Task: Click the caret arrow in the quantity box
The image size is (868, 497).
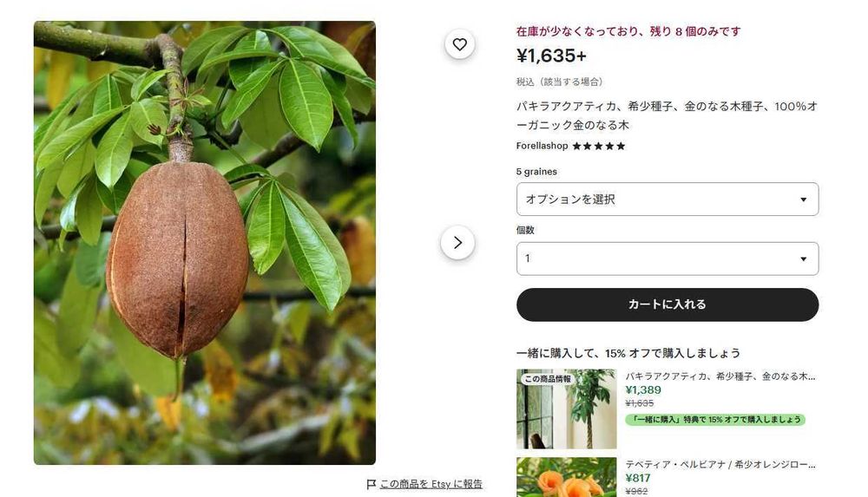Action: point(803,258)
